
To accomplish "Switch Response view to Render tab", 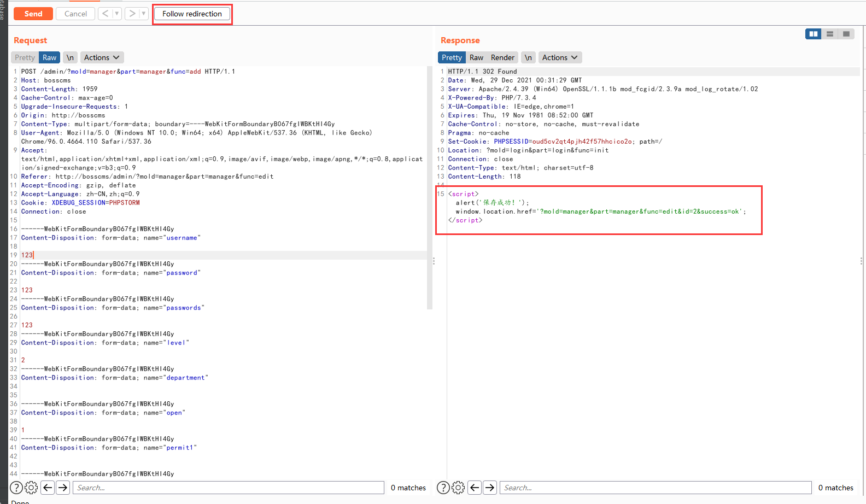I will pos(502,57).
